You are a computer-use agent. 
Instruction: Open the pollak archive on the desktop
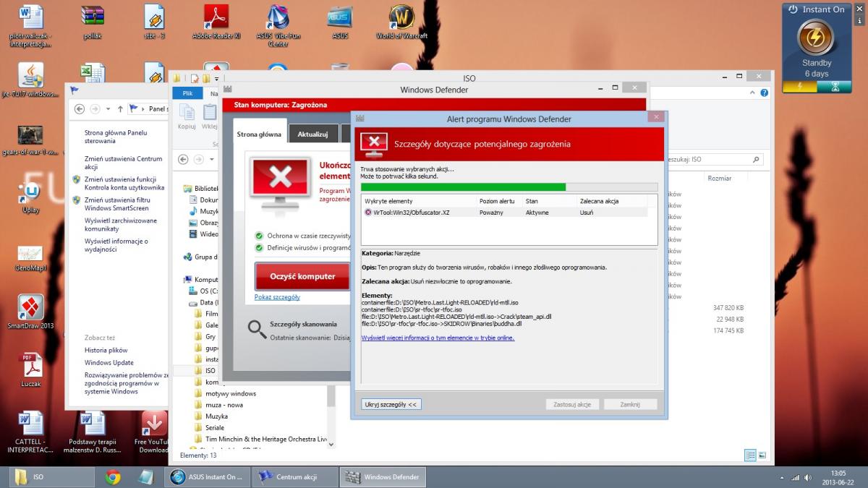pyautogui.click(x=93, y=22)
